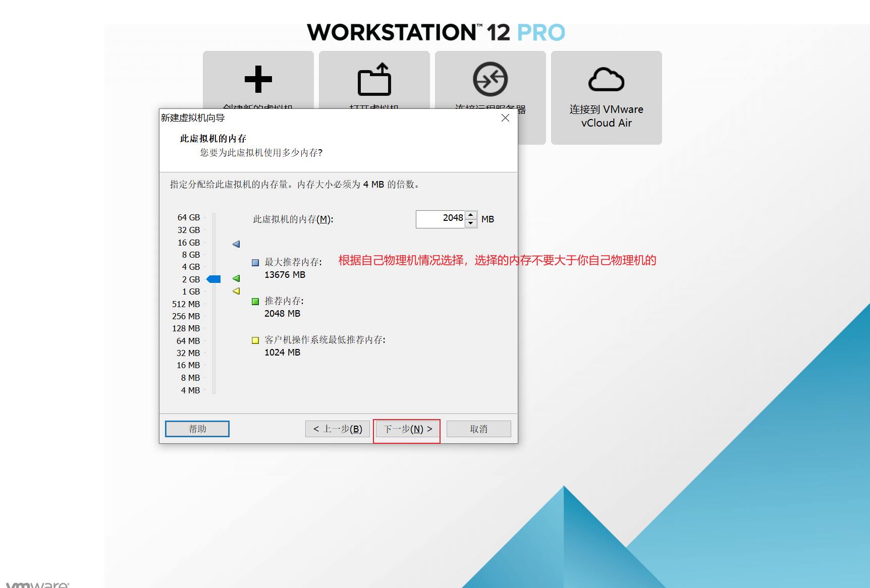Viewport: 870px width, 588px height.
Task: Click the 1 GB label on memory scale
Action: (x=191, y=291)
